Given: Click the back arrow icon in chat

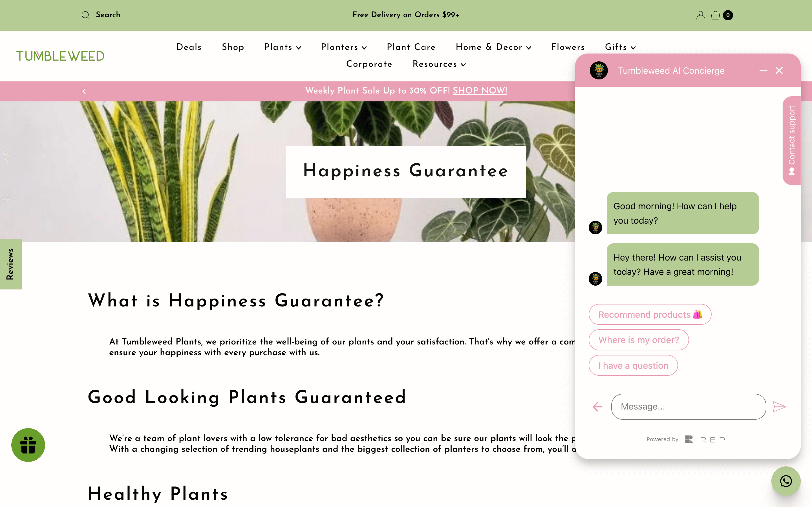Looking at the screenshot, I should pyautogui.click(x=597, y=406).
